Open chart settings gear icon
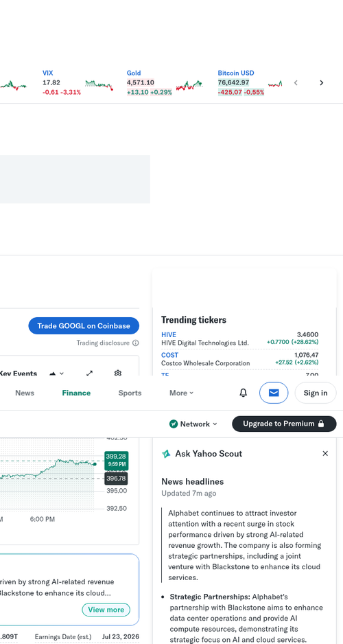This screenshot has height=644, width=343. (x=118, y=373)
